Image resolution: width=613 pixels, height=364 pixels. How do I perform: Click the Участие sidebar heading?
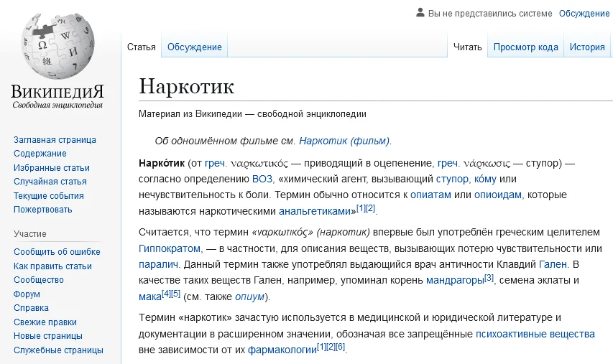point(30,234)
